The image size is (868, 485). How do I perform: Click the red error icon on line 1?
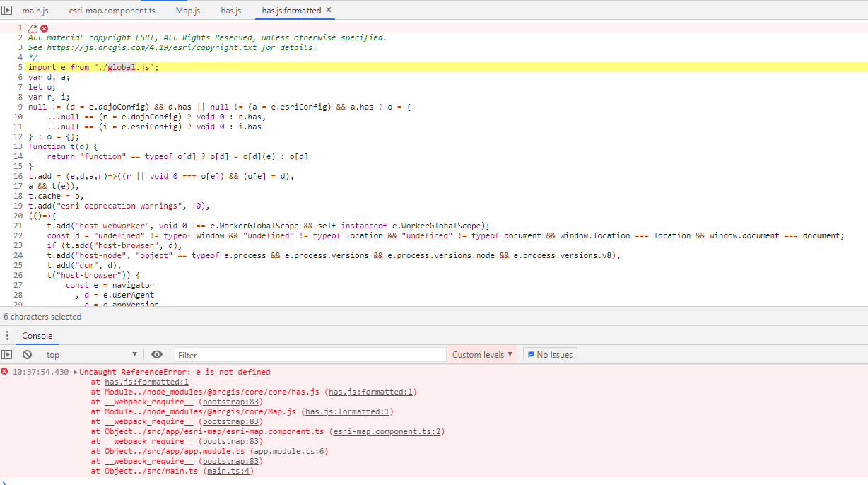pyautogui.click(x=44, y=28)
